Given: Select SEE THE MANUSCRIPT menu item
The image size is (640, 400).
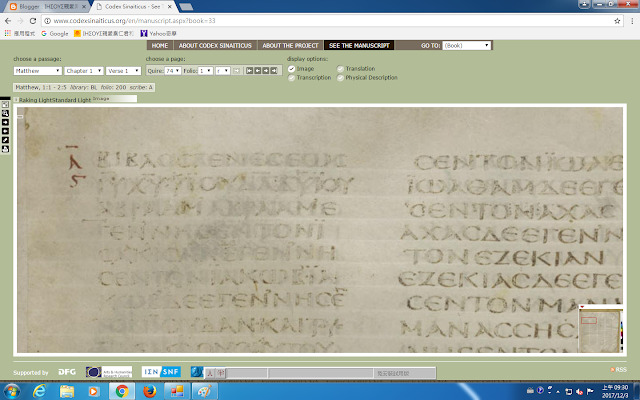Looking at the screenshot, I should tap(359, 45).
